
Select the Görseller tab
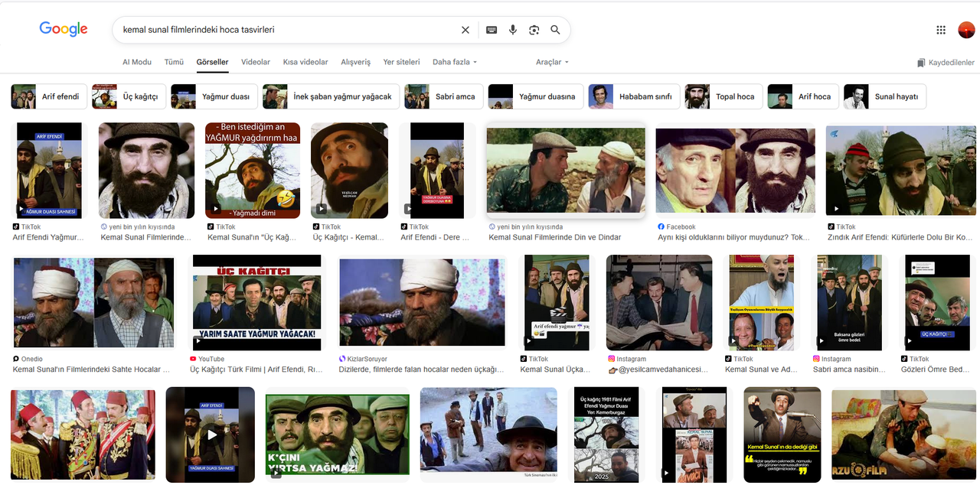pyautogui.click(x=212, y=62)
